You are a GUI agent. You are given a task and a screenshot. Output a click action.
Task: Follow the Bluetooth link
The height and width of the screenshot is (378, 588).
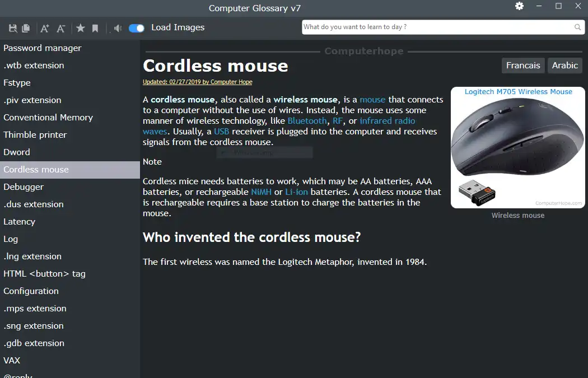tap(307, 121)
